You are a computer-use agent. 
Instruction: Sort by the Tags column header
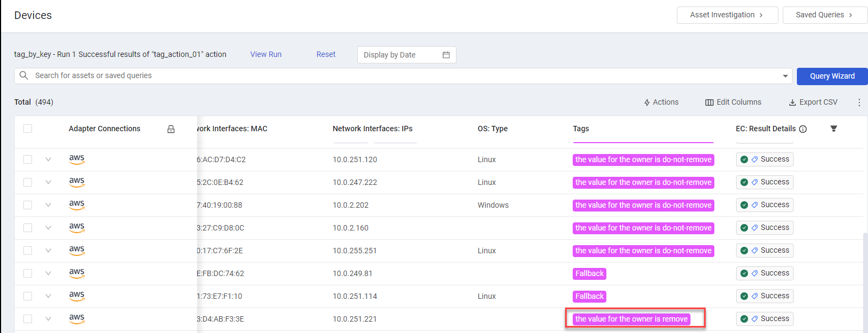581,129
